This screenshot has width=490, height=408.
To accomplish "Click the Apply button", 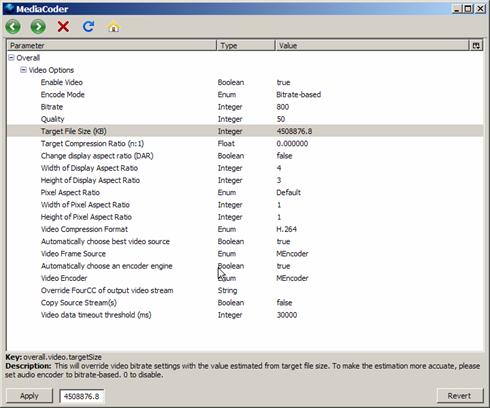I will tap(29, 396).
